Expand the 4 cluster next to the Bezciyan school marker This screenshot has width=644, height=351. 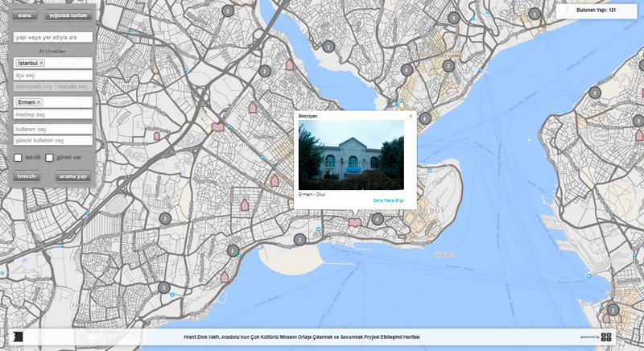click(378, 219)
